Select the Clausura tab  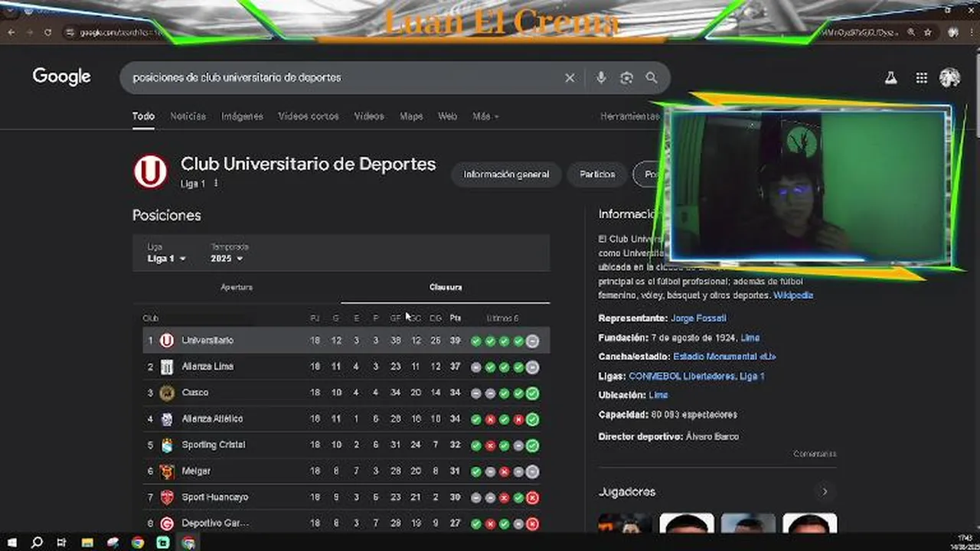[x=446, y=287]
